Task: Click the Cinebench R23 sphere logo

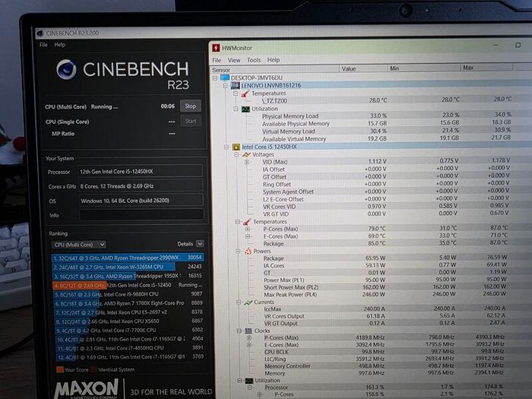Action: 66,69
